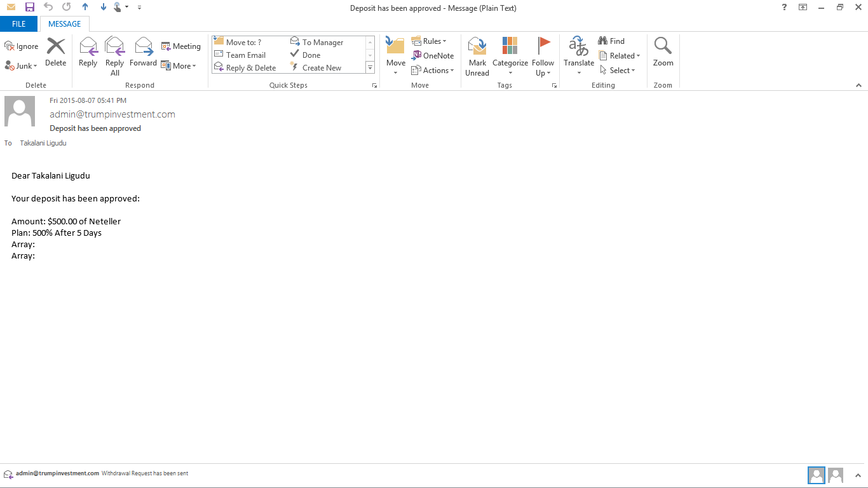Open the Junk dropdown menu
This screenshot has height=488, width=868.
click(x=22, y=66)
